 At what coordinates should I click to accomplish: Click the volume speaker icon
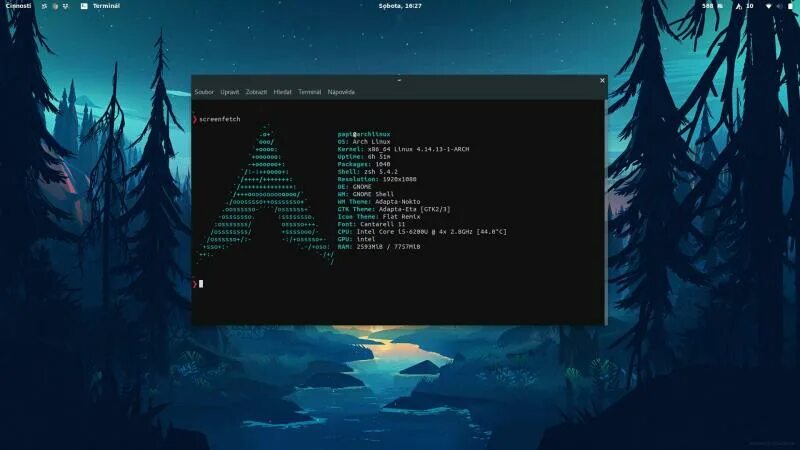tap(779, 6)
